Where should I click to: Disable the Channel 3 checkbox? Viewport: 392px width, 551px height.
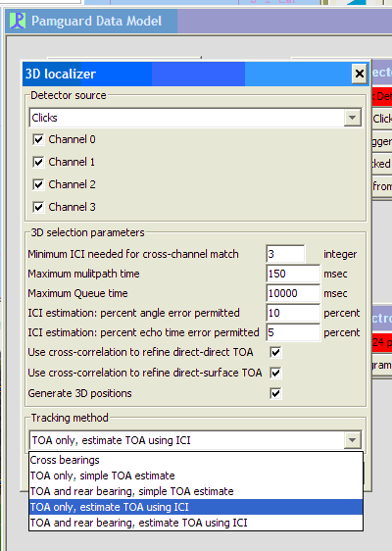38,207
